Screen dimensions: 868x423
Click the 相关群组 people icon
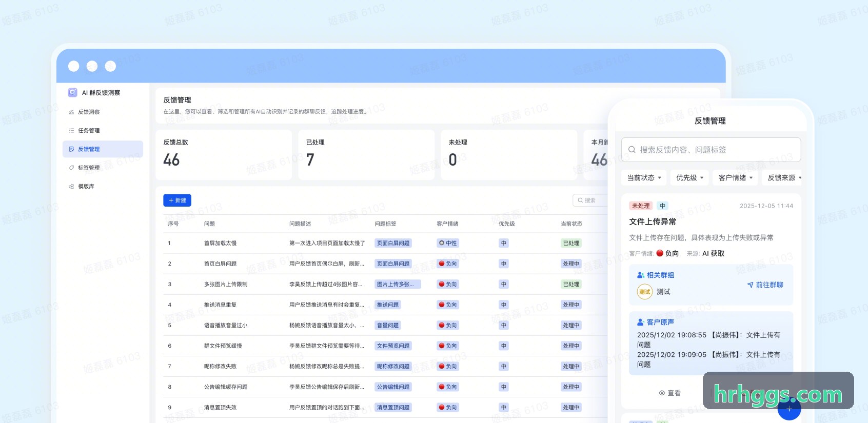pyautogui.click(x=641, y=275)
